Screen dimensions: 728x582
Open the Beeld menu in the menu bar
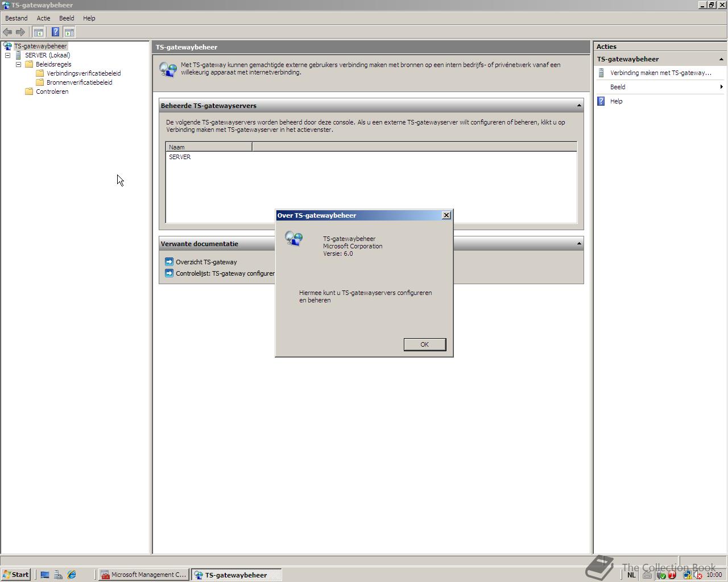pos(67,18)
